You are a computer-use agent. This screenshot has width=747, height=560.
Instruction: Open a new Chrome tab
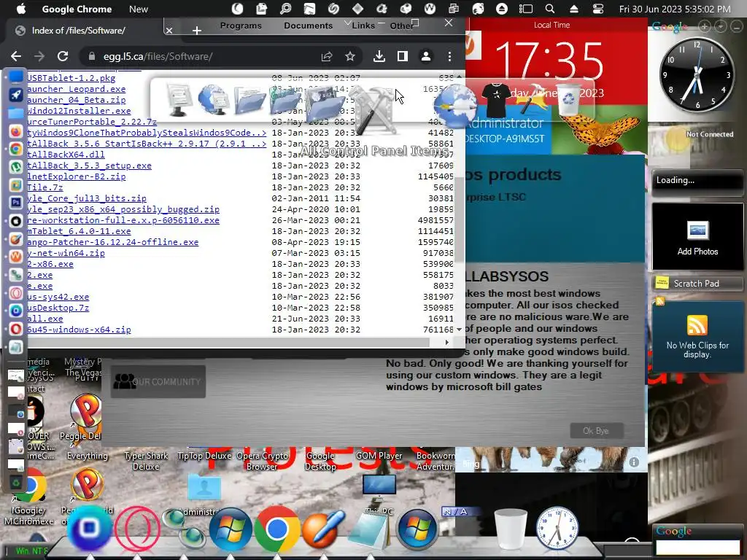(197, 31)
